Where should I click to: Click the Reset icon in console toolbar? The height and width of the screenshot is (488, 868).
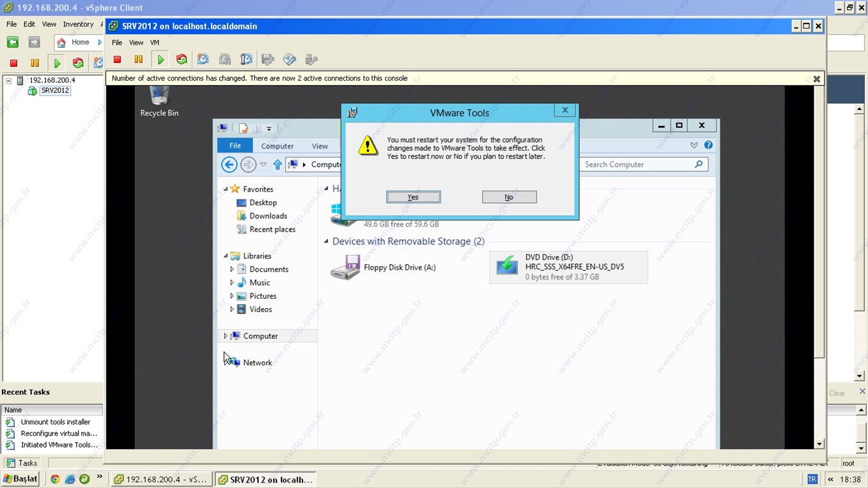181,59
